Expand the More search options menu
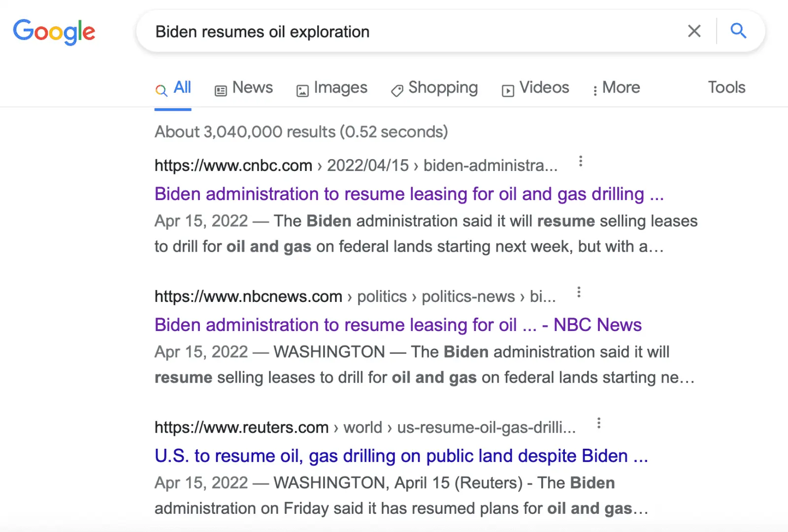 click(616, 88)
